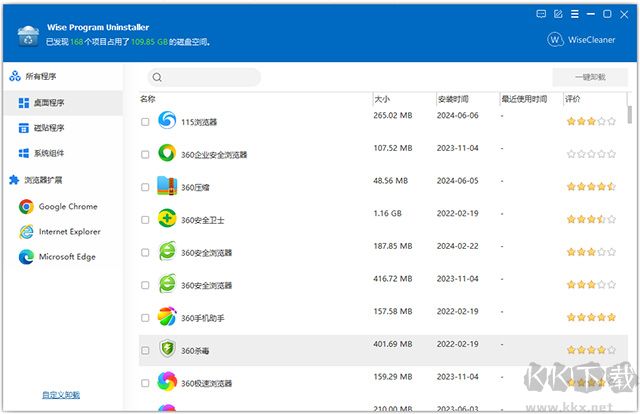Rate 360压缩 using its star rating

point(591,187)
